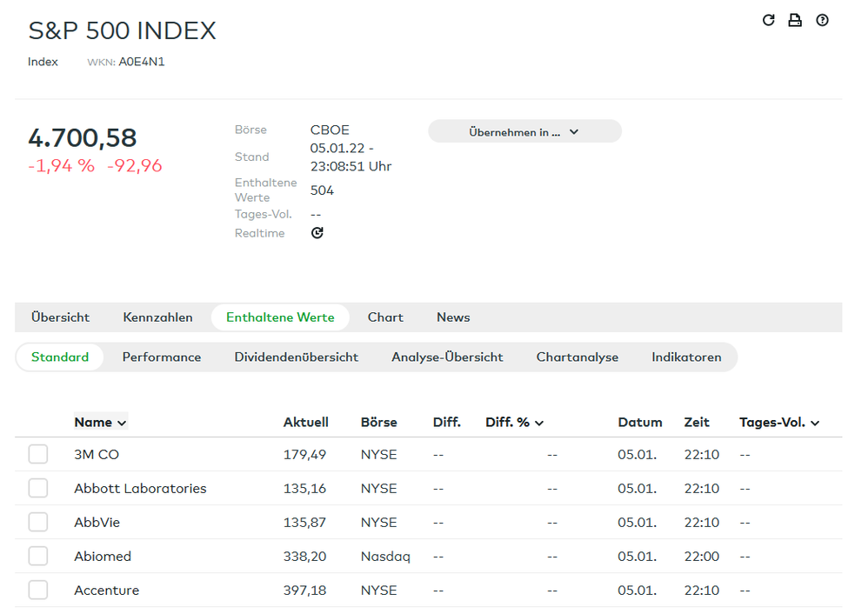
Task: Mark the Accenture row checkbox
Action: coord(38,591)
